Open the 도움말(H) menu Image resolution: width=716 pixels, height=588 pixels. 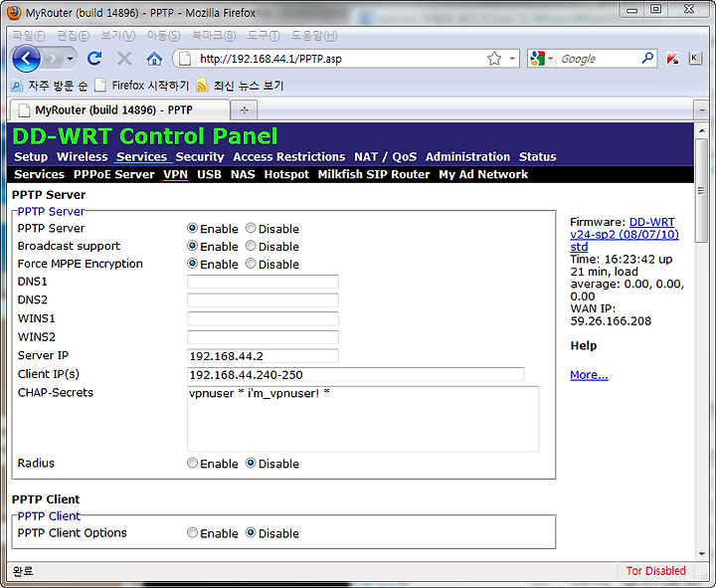coord(314,35)
